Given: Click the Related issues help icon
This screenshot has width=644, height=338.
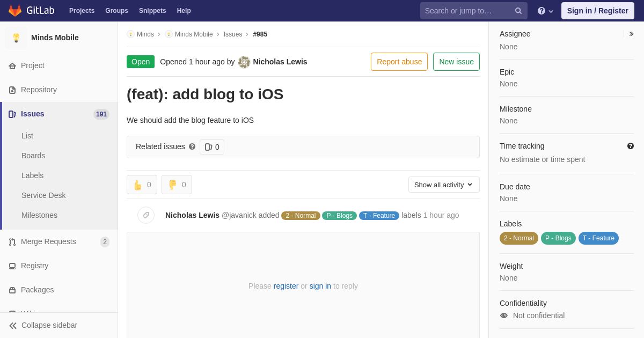Looking at the screenshot, I should pyautogui.click(x=192, y=146).
